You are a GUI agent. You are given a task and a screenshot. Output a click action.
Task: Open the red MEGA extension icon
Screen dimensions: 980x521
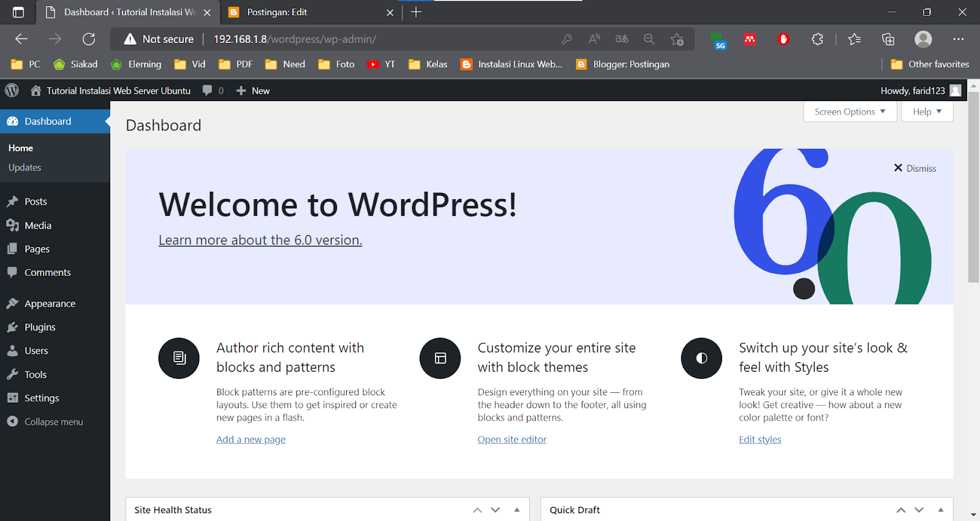click(x=750, y=39)
